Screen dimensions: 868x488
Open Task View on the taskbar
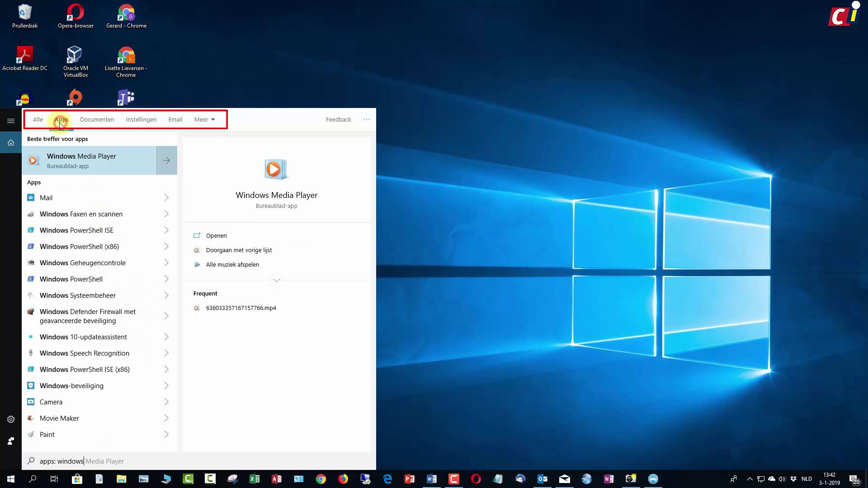[x=54, y=479]
